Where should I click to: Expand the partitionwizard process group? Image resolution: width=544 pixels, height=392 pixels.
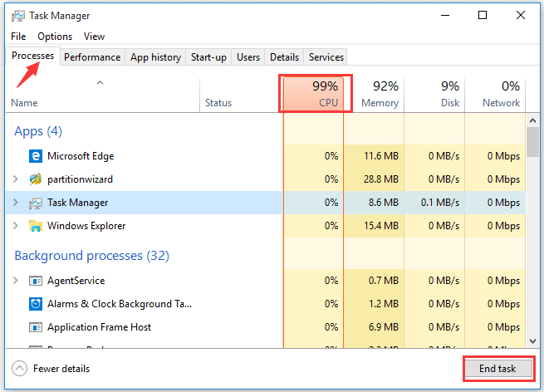pyautogui.click(x=15, y=179)
